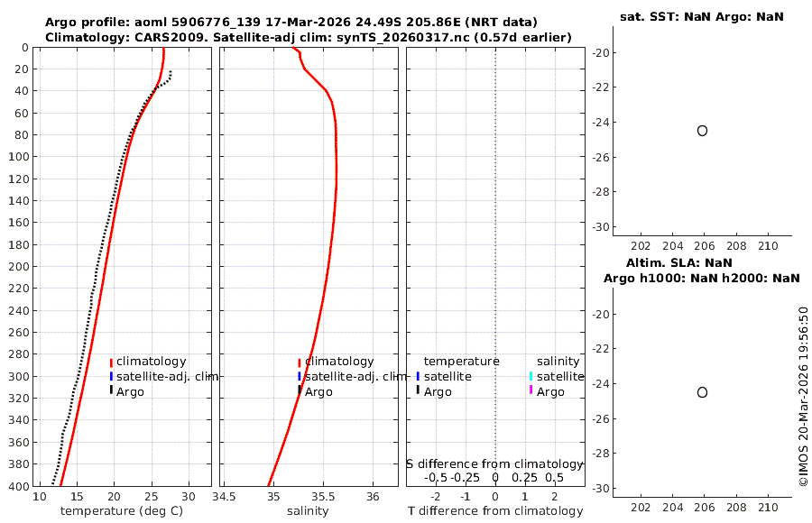This screenshot has width=812, height=523.
Task: Click the blue satellite-adj. clim swatch in temperature legend
Action: 111,376
